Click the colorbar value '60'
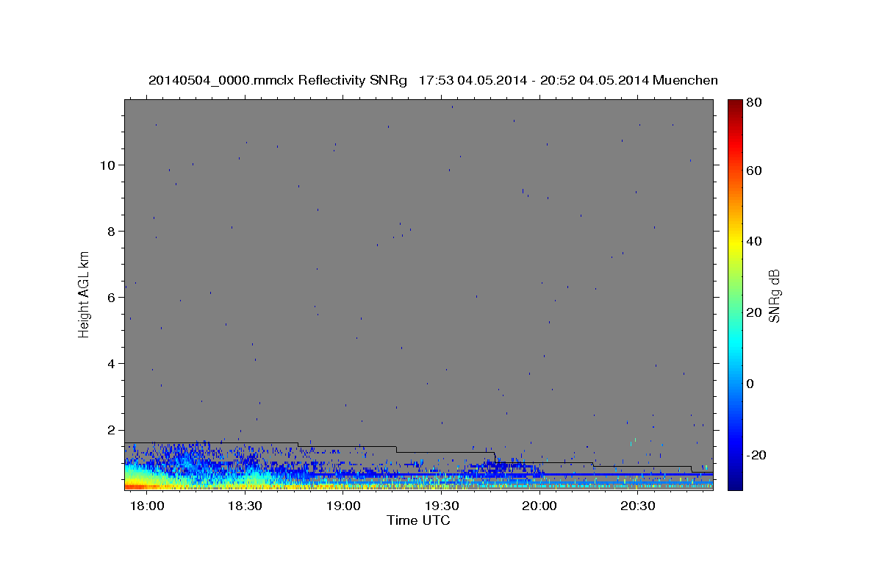Viewport: 882px width, 588px height. click(753, 171)
